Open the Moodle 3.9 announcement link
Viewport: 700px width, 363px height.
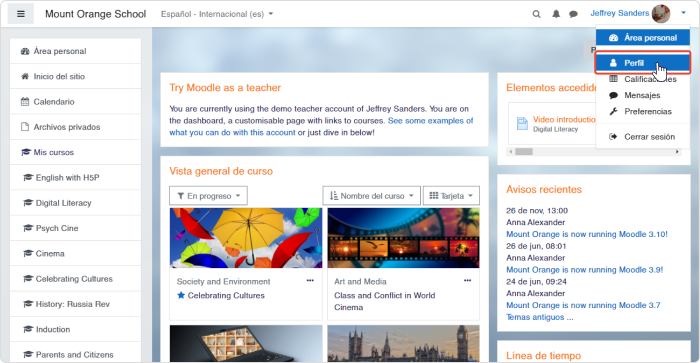tap(584, 270)
